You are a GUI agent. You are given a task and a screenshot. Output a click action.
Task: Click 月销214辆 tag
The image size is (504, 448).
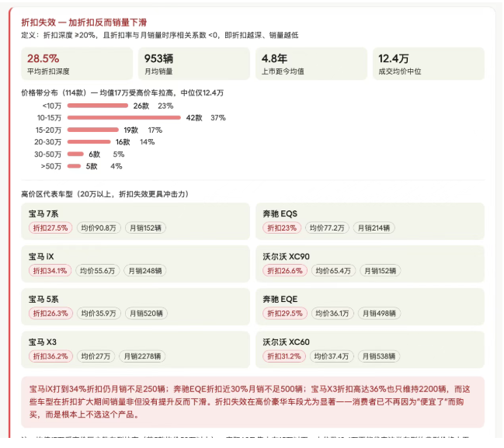[x=374, y=227]
